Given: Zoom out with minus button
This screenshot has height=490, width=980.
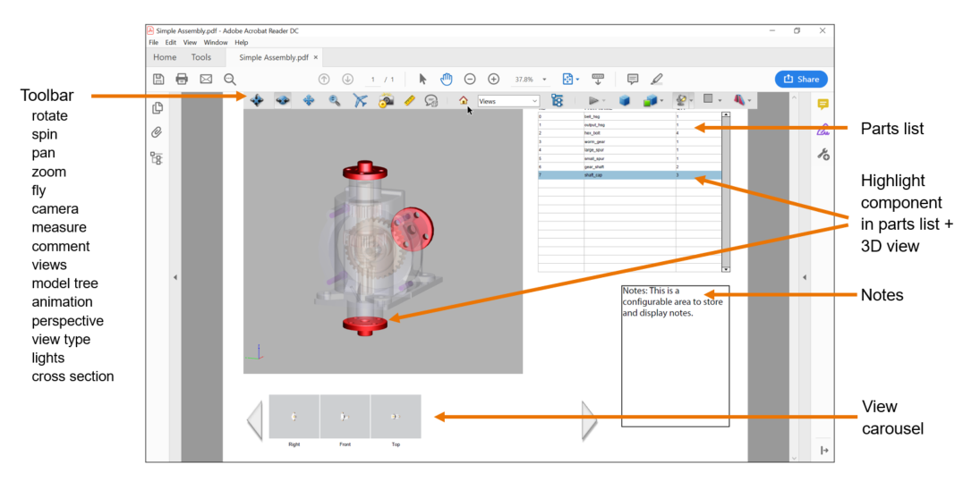Looking at the screenshot, I should pos(470,80).
